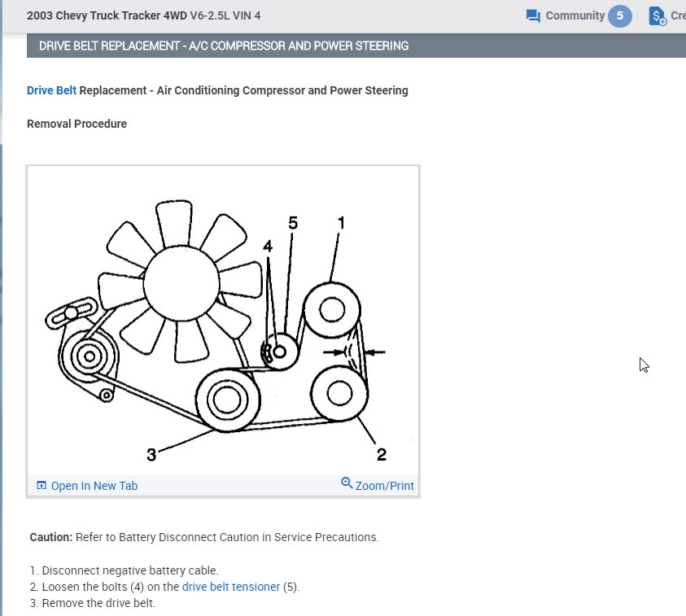Screen dimensions: 686x616
Task: Click the Community count badge showing 5
Action: coord(619,16)
